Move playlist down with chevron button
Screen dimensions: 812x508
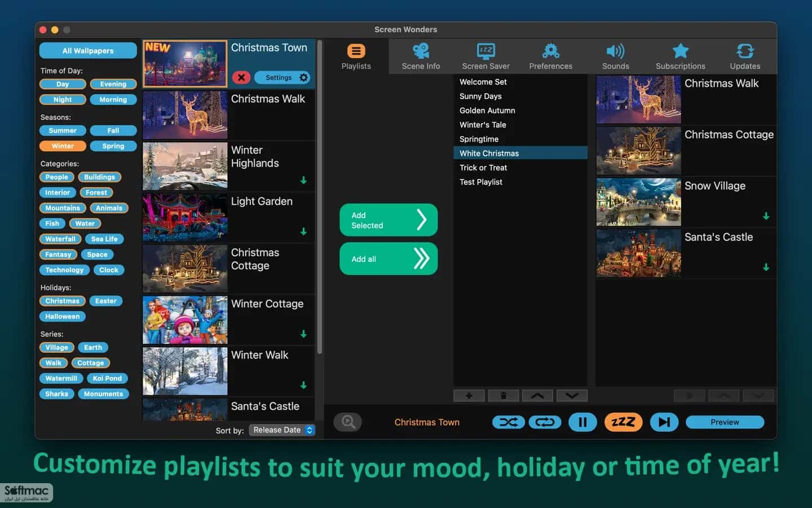572,396
